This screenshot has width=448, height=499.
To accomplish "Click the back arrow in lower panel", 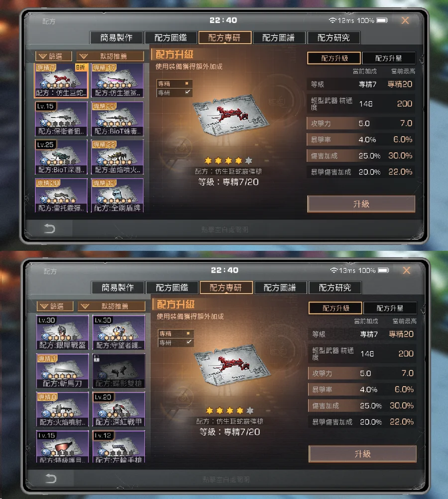I will click(x=50, y=478).
